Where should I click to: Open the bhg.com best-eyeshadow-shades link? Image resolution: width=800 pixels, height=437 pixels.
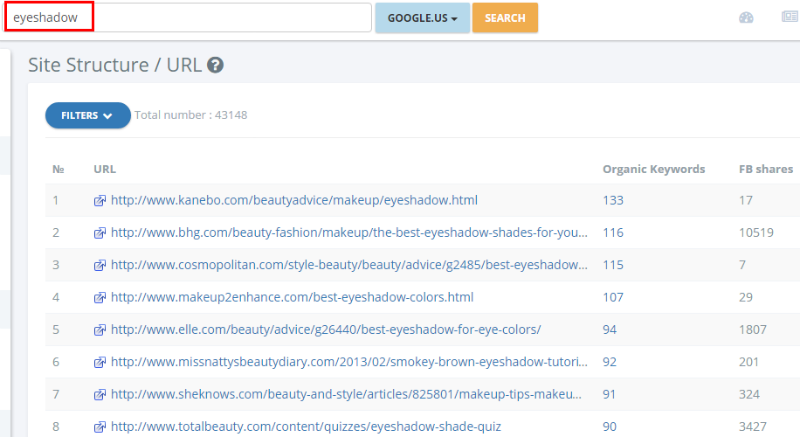pos(349,233)
